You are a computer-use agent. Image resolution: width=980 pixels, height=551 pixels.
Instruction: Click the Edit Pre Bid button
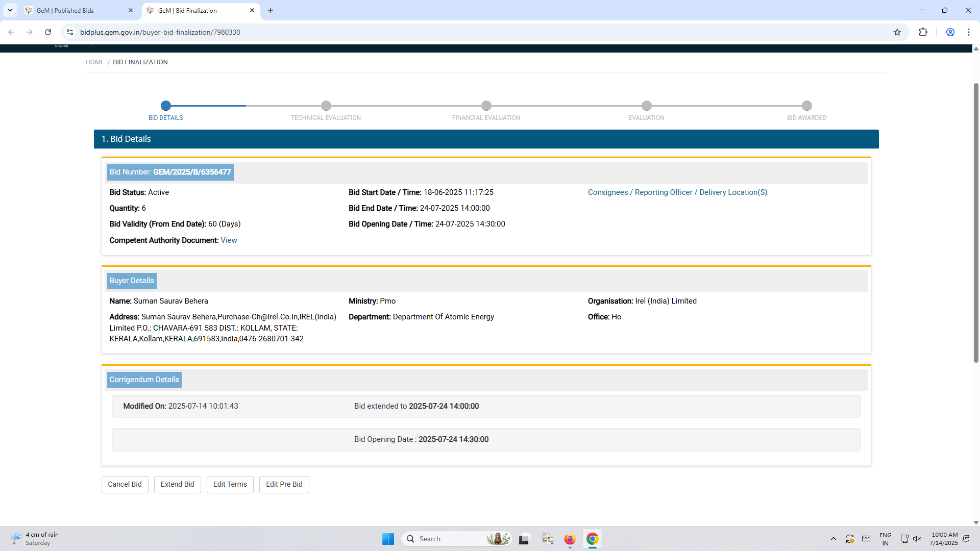(x=284, y=484)
